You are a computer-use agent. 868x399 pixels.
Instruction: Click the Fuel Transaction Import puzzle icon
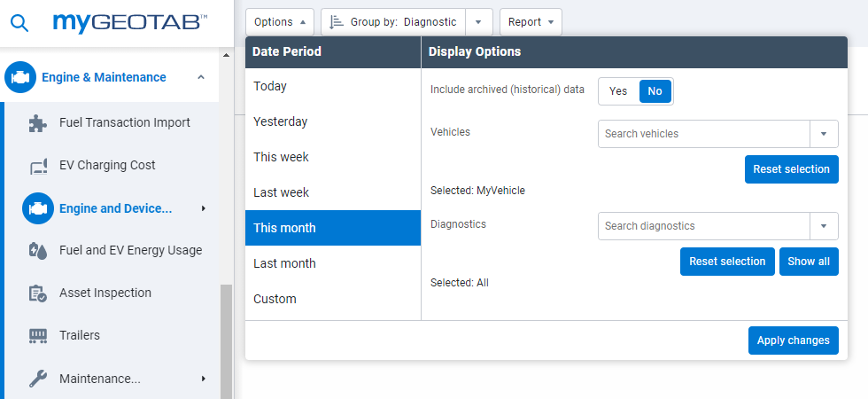coord(37,123)
